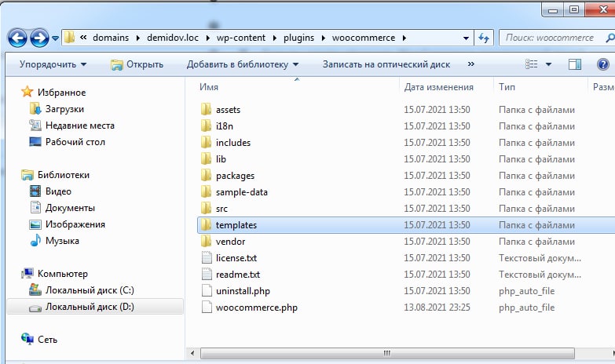This screenshot has height=364, width=615.
Task: Navigate to wp-content in the address bar
Action: 241,38
